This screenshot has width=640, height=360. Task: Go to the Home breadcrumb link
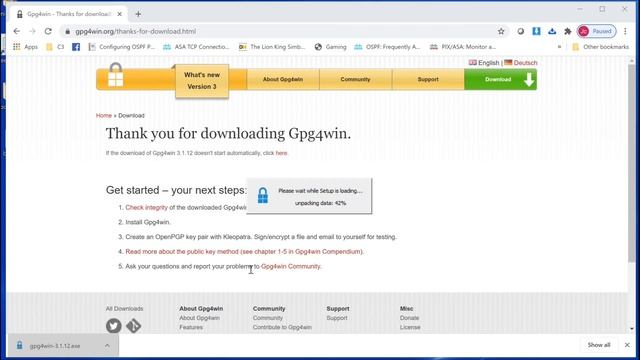click(x=104, y=116)
